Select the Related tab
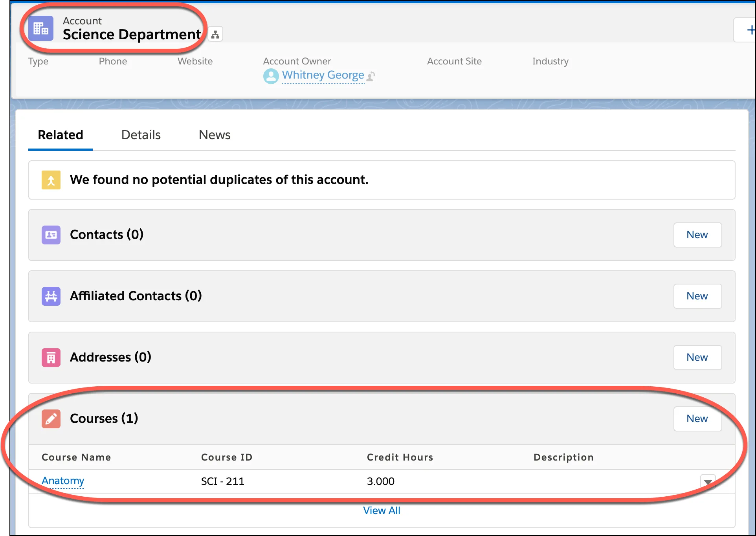This screenshot has height=536, width=756. (x=60, y=134)
